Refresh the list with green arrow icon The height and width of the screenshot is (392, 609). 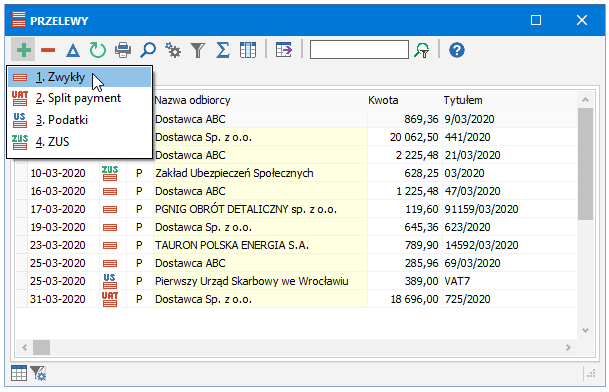pos(97,50)
